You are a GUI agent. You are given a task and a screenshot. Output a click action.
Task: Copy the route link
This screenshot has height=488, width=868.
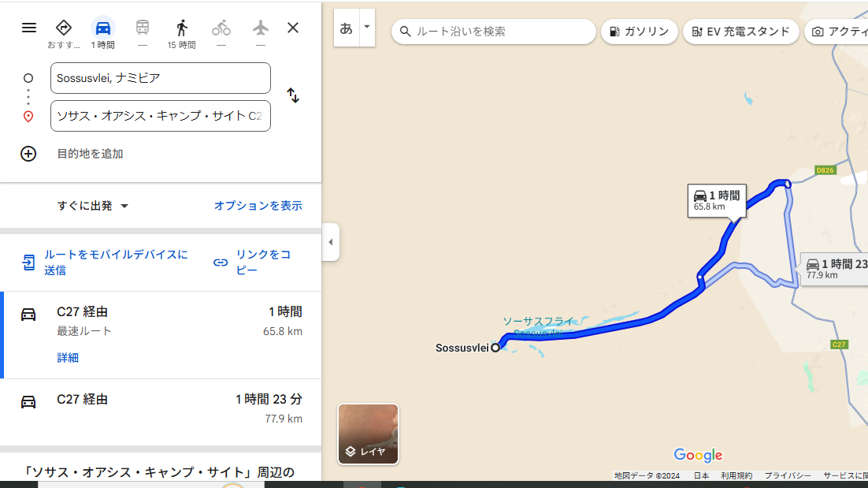pyautogui.click(x=254, y=263)
